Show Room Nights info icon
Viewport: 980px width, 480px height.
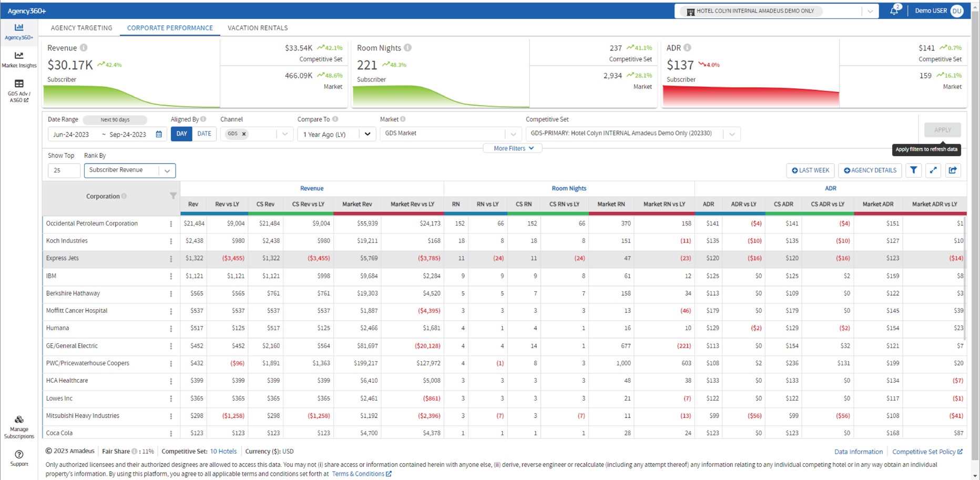[x=407, y=48]
